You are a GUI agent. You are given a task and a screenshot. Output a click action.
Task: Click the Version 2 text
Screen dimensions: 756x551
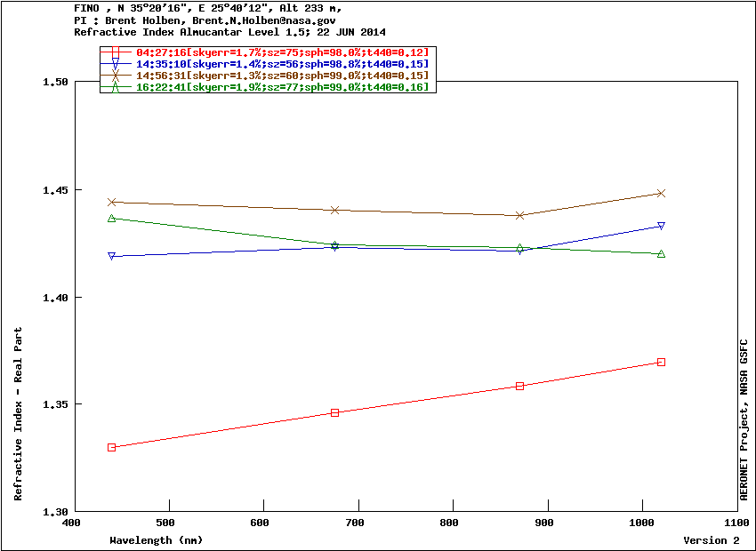(711, 540)
